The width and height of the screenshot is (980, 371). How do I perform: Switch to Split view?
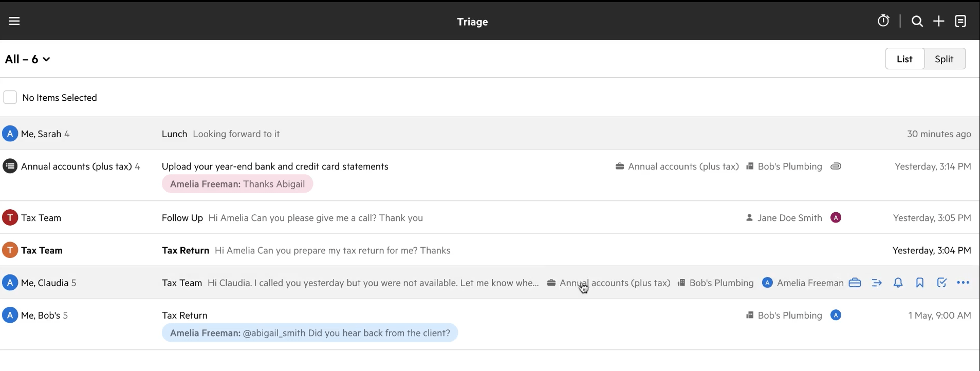point(944,59)
